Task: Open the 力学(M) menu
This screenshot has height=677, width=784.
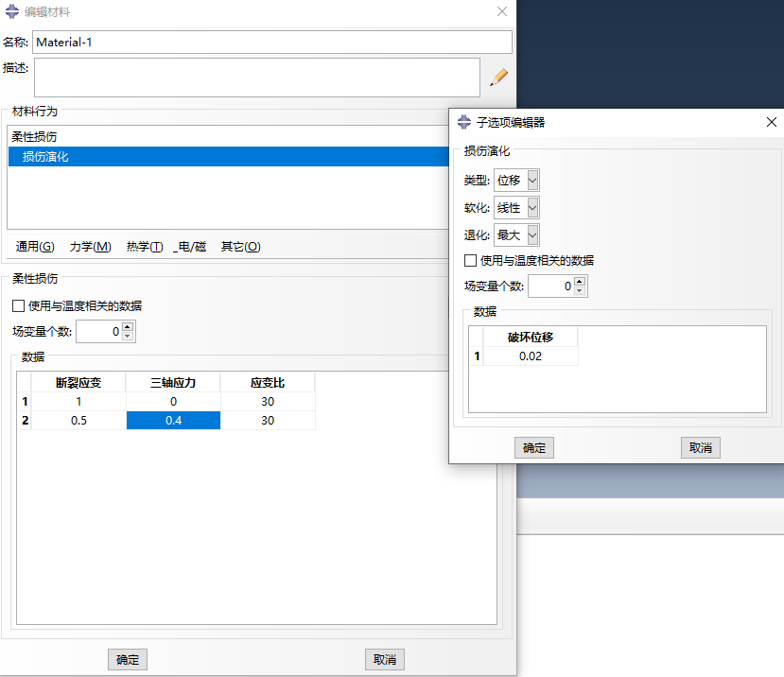Action: click(91, 247)
